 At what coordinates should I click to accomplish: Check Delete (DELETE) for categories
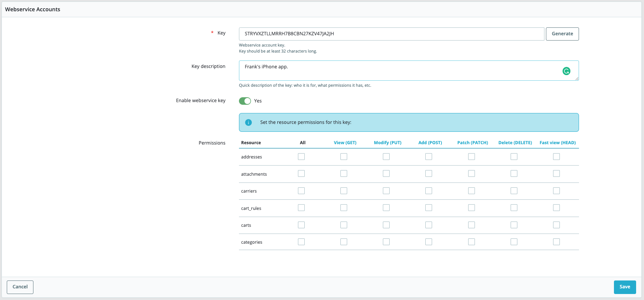point(514,242)
